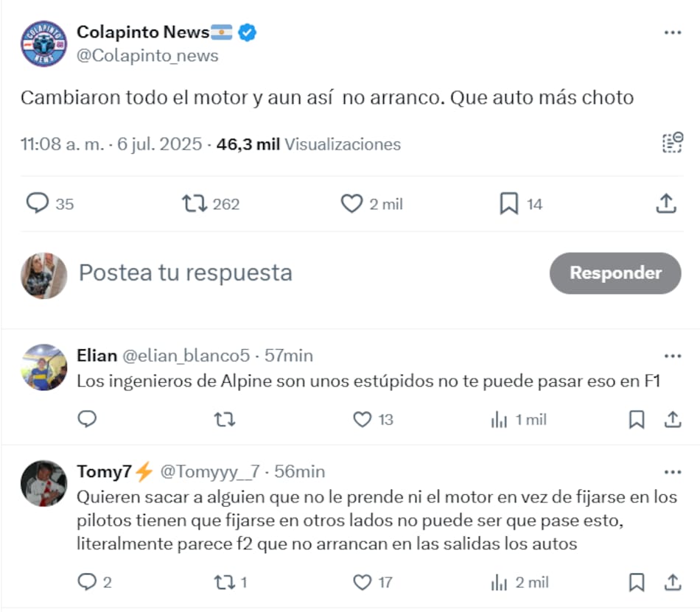Like the Colapinto News main post

tap(351, 203)
